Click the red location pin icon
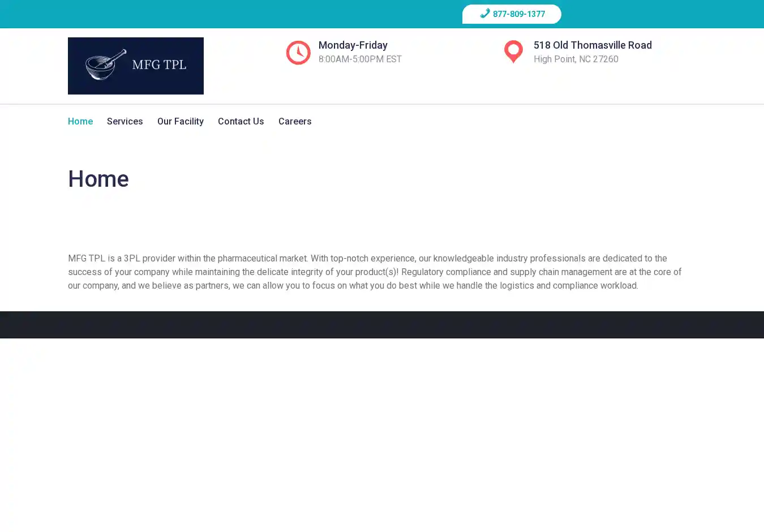Viewport: 764px width, 532px height. pos(513,52)
